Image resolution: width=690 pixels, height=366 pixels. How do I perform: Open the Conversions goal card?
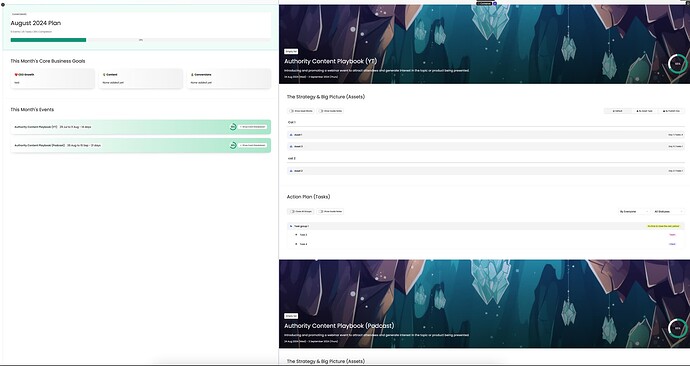click(x=228, y=78)
